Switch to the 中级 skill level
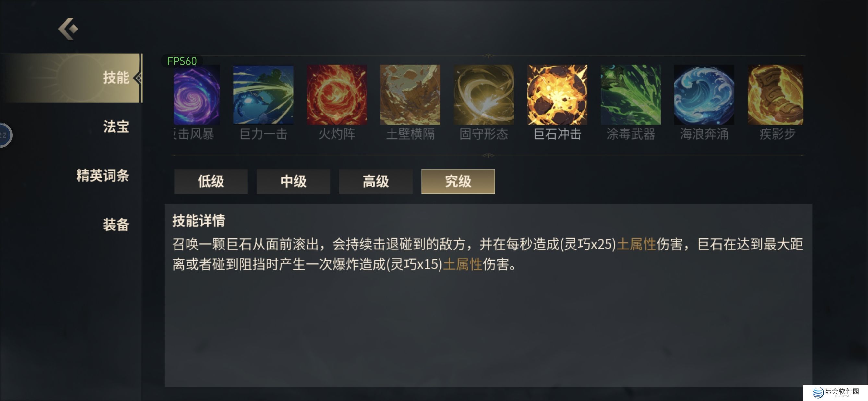The width and height of the screenshot is (868, 401). [x=293, y=181]
